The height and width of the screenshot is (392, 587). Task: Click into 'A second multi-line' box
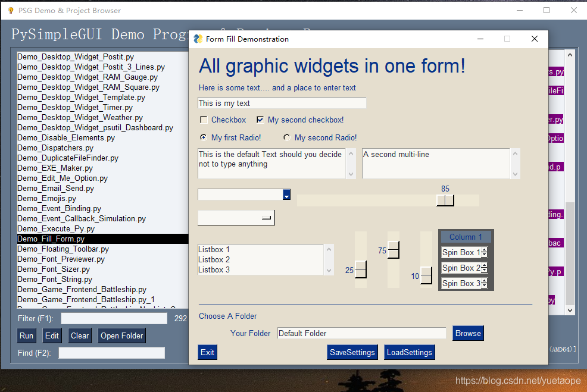pos(436,164)
